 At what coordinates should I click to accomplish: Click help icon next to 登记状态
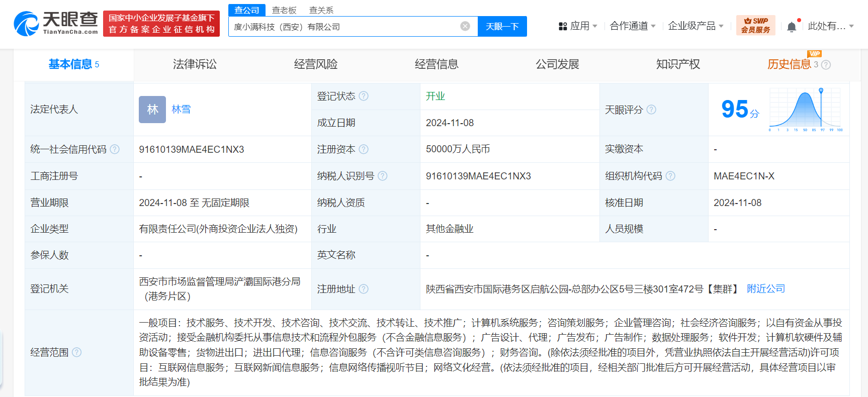364,96
